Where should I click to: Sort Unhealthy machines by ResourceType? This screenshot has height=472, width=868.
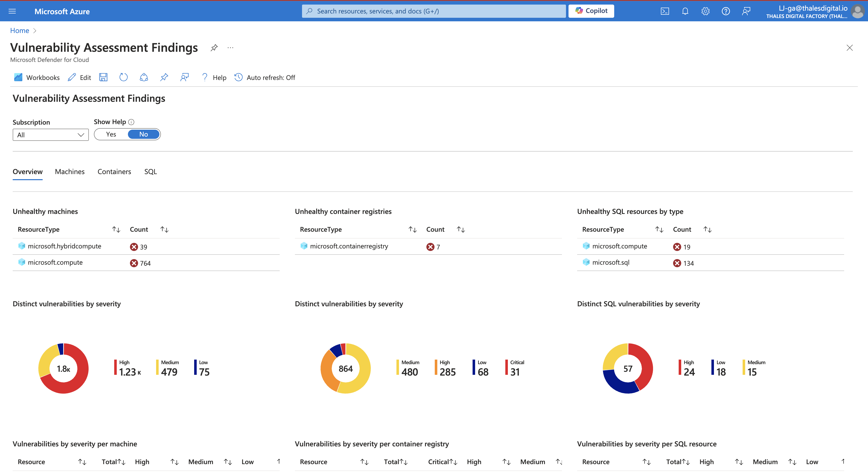(x=116, y=229)
